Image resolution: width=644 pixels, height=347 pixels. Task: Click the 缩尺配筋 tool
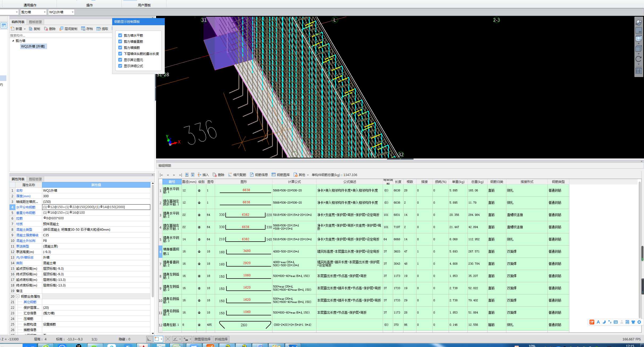coord(237,175)
